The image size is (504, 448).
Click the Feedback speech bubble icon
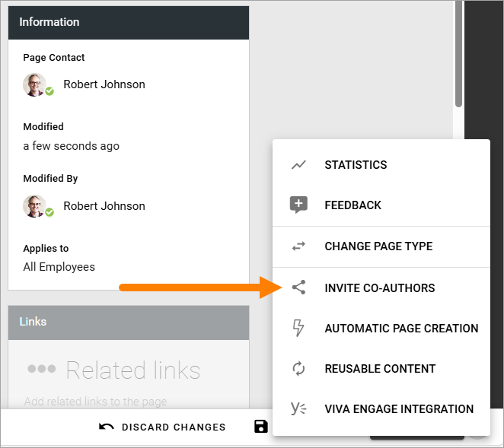[x=298, y=205]
